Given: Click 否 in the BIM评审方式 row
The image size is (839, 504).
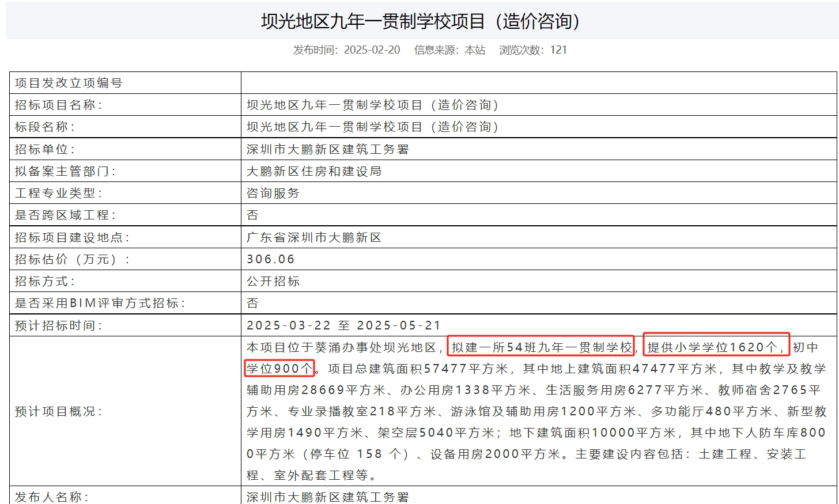Looking at the screenshot, I should pos(252,303).
